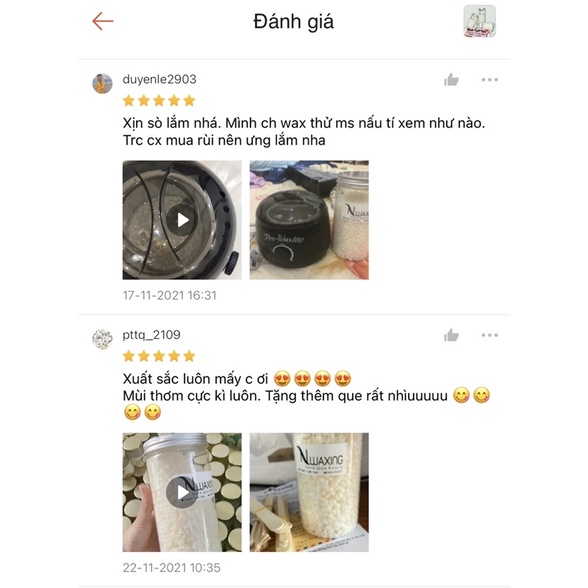Click username duyenle2903
The width and height of the screenshot is (588, 588).
(159, 80)
